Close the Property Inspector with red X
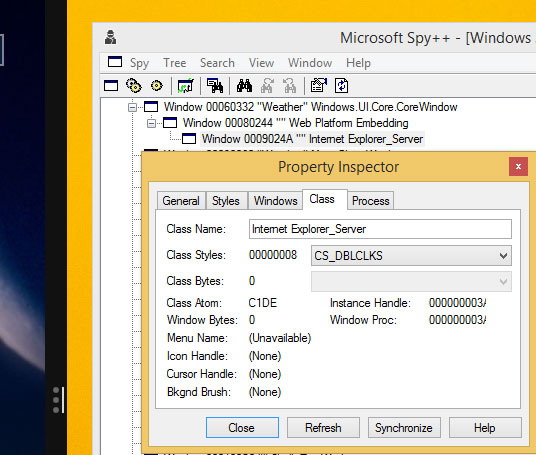536x455 pixels. point(518,166)
